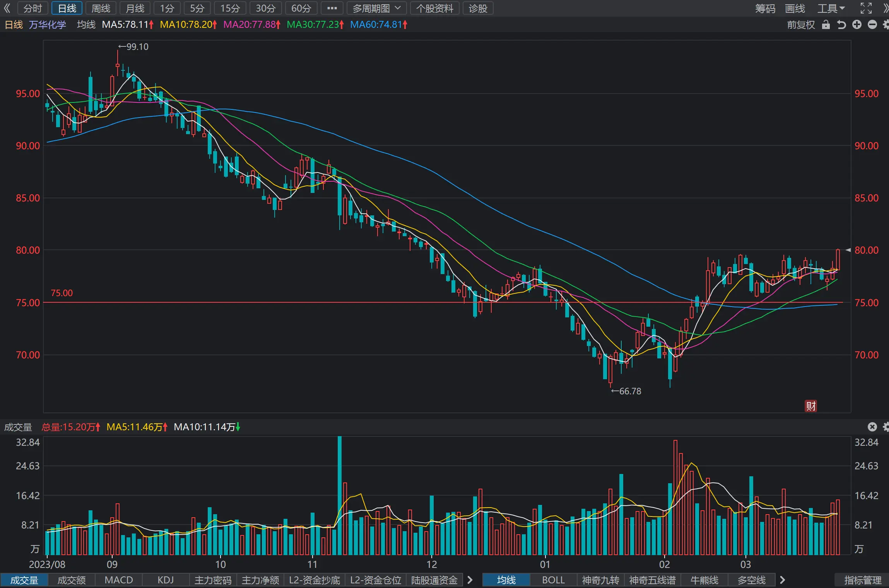Image resolution: width=889 pixels, height=588 pixels.
Task: Open the more periods ellipsis button
Action: click(x=332, y=8)
